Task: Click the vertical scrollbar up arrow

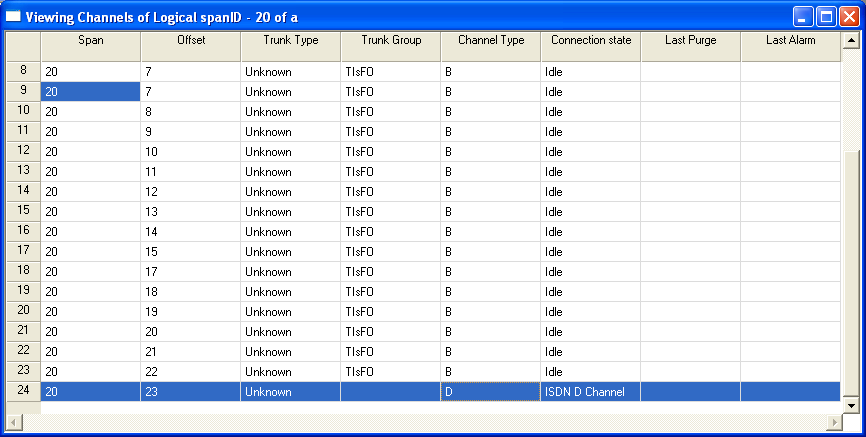Action: tap(851, 41)
